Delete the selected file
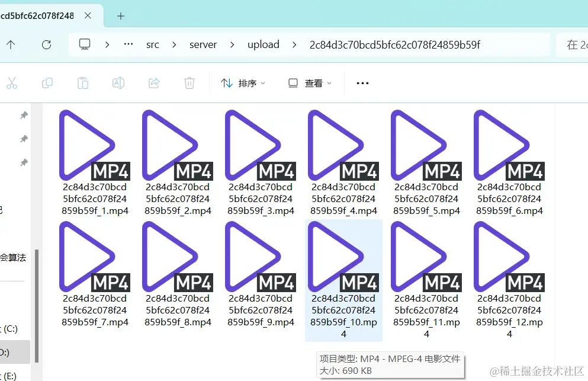588x381 pixels. [x=189, y=83]
